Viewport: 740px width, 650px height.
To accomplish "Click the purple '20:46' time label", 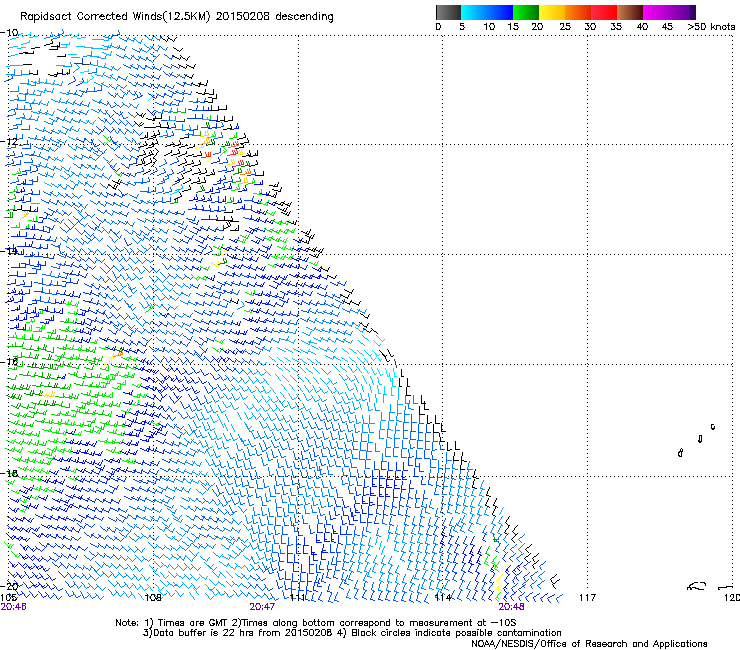I will pyautogui.click(x=13, y=607).
